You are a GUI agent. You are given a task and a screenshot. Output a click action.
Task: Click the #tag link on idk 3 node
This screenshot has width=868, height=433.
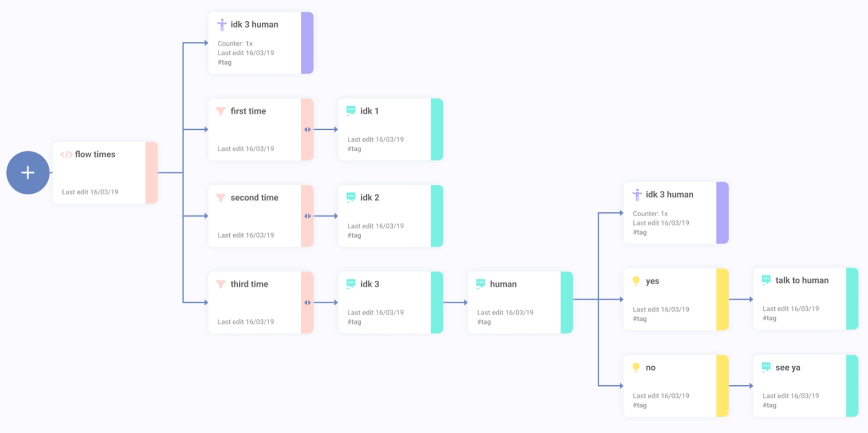tap(354, 322)
